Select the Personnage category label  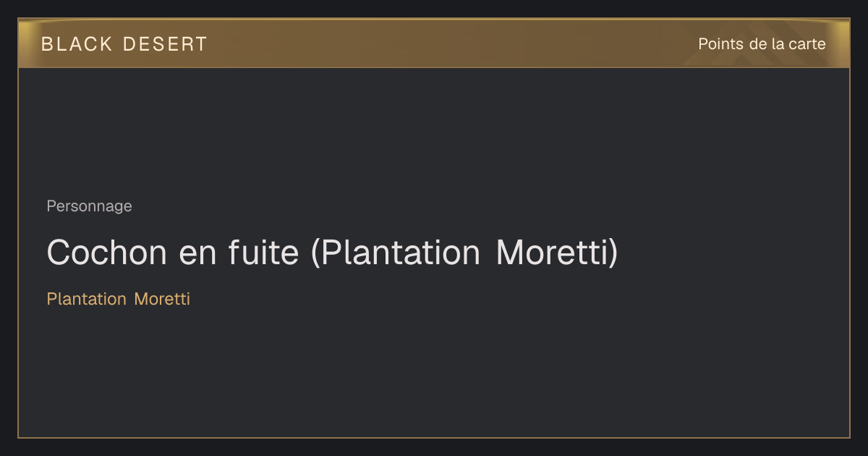(89, 206)
